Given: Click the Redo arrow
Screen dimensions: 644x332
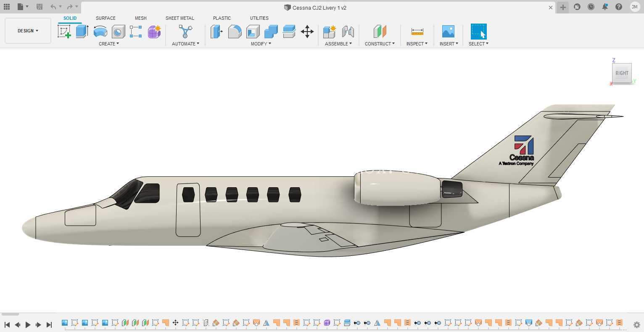Looking at the screenshot, I should point(70,7).
